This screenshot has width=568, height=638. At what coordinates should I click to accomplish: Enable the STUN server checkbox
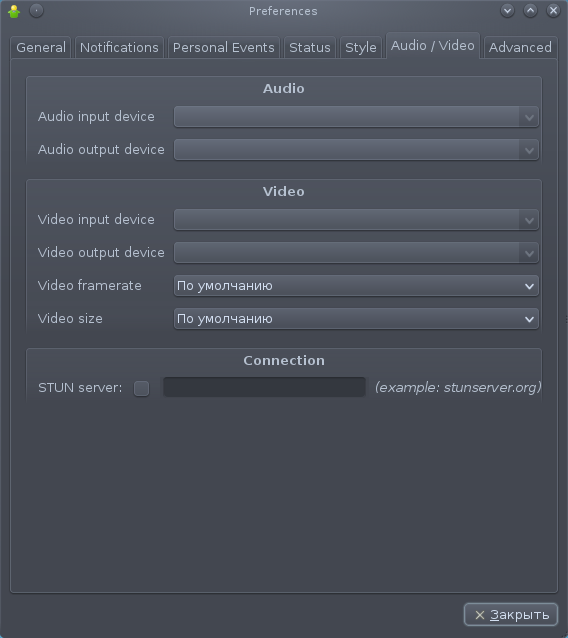[x=142, y=388]
